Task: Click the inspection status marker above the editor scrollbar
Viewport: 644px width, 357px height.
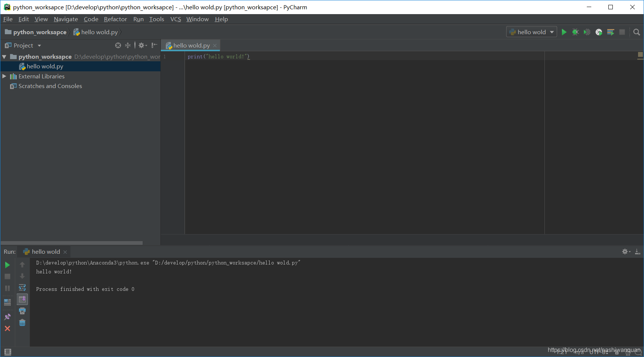Action: click(x=640, y=55)
